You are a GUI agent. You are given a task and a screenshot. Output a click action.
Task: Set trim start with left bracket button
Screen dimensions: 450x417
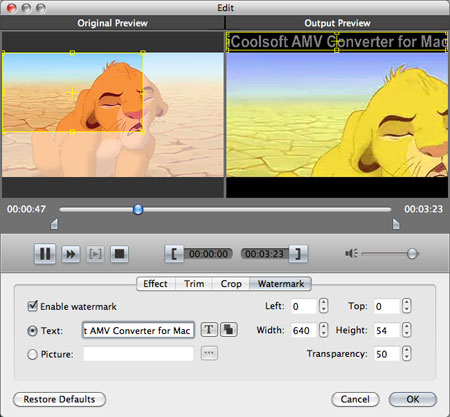[174, 254]
